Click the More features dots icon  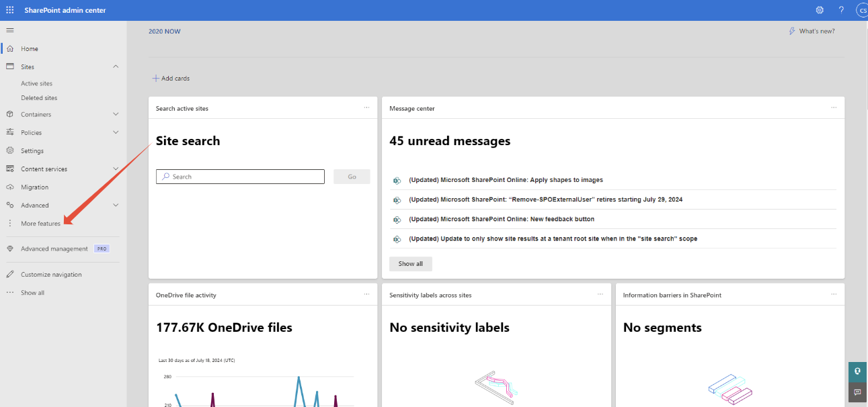[x=9, y=223]
